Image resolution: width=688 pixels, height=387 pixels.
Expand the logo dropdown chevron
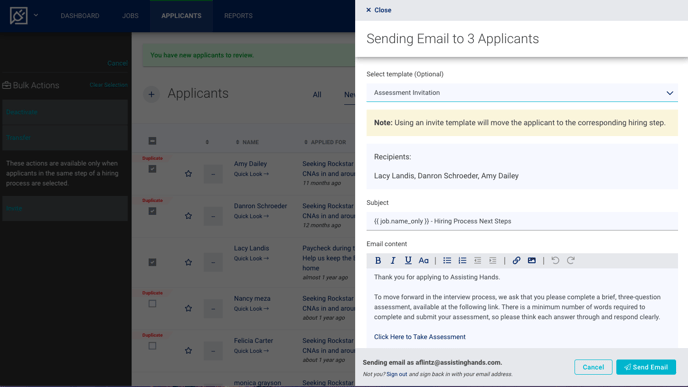36,15
